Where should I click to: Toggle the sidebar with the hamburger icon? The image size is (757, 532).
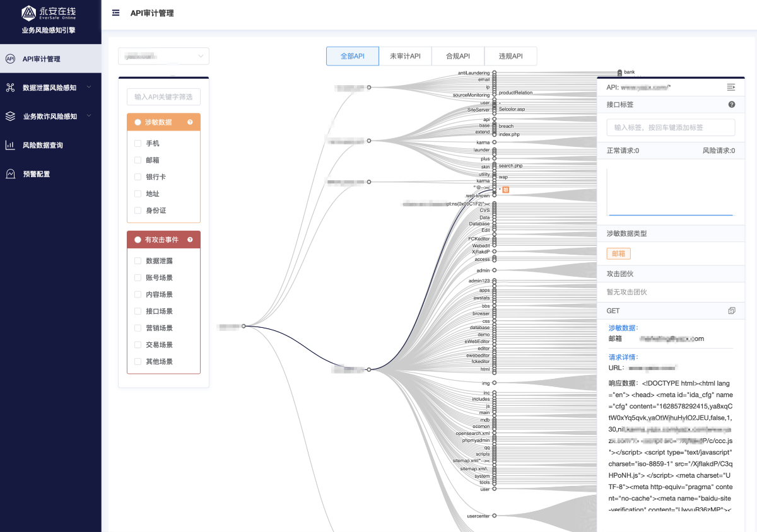[x=116, y=13]
